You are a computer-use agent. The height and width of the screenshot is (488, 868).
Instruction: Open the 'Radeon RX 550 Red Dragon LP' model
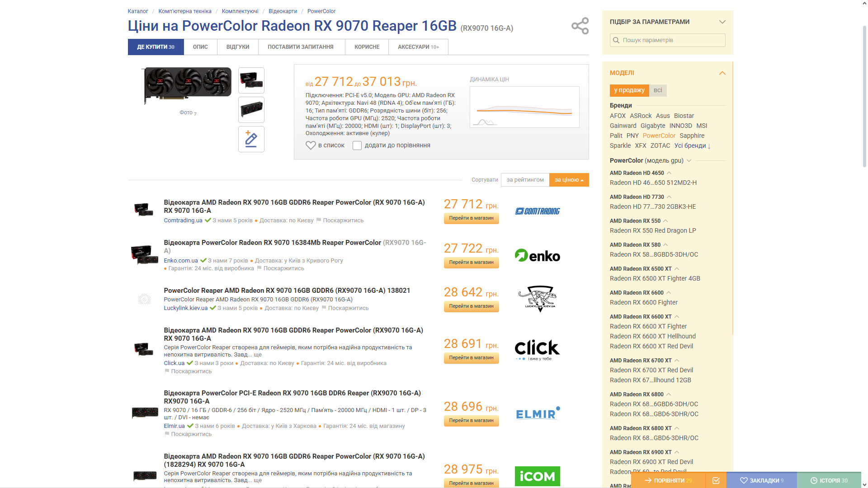point(653,230)
